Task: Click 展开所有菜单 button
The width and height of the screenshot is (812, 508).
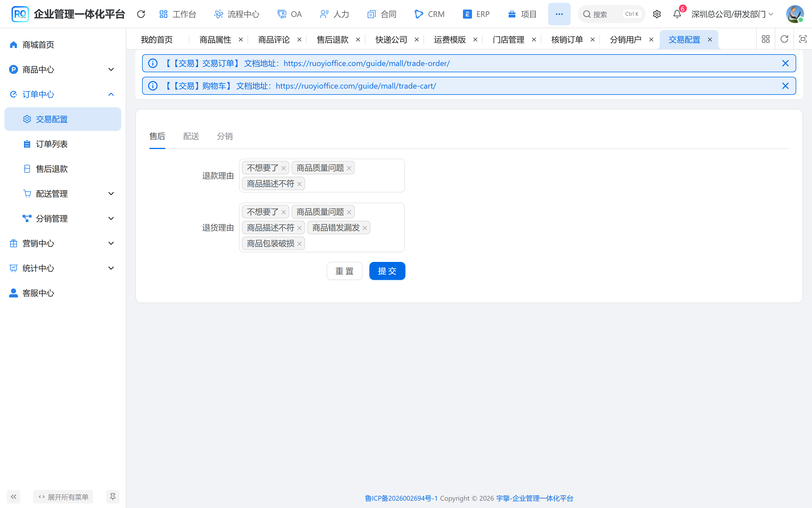Action: click(x=63, y=497)
